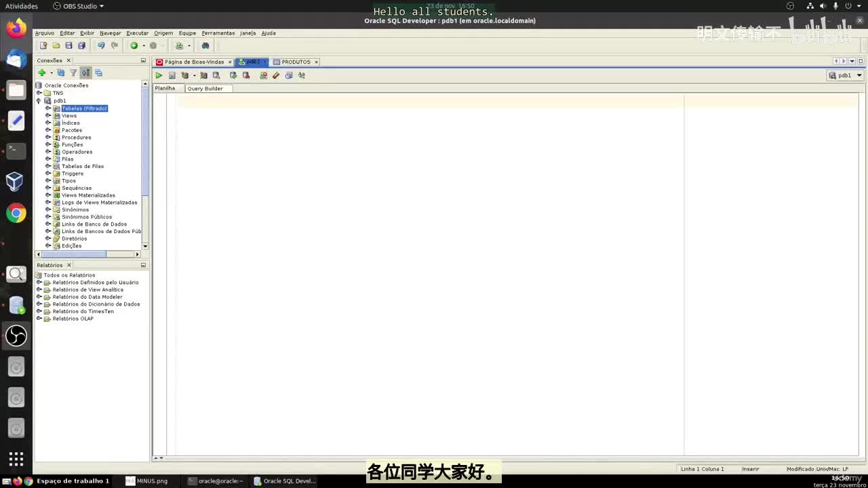
Task: Click the Rollback icon in worksheet toolbar
Action: 246,75
